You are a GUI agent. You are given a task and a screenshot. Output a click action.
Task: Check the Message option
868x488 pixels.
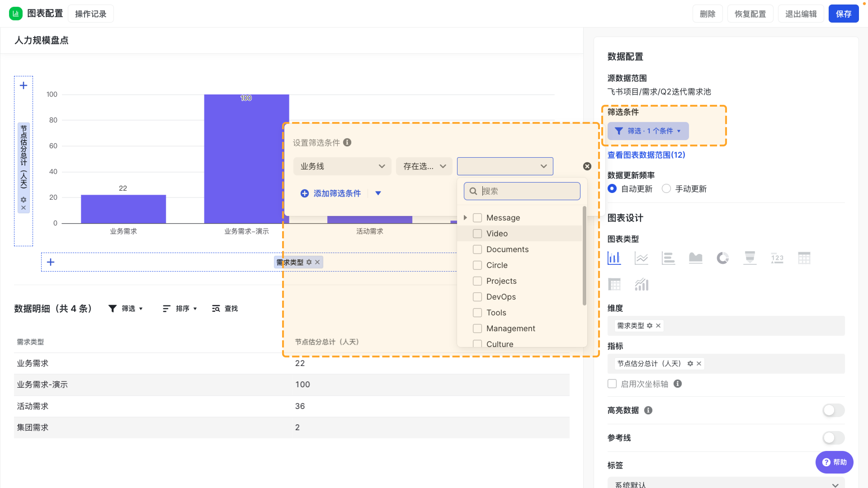[477, 218]
